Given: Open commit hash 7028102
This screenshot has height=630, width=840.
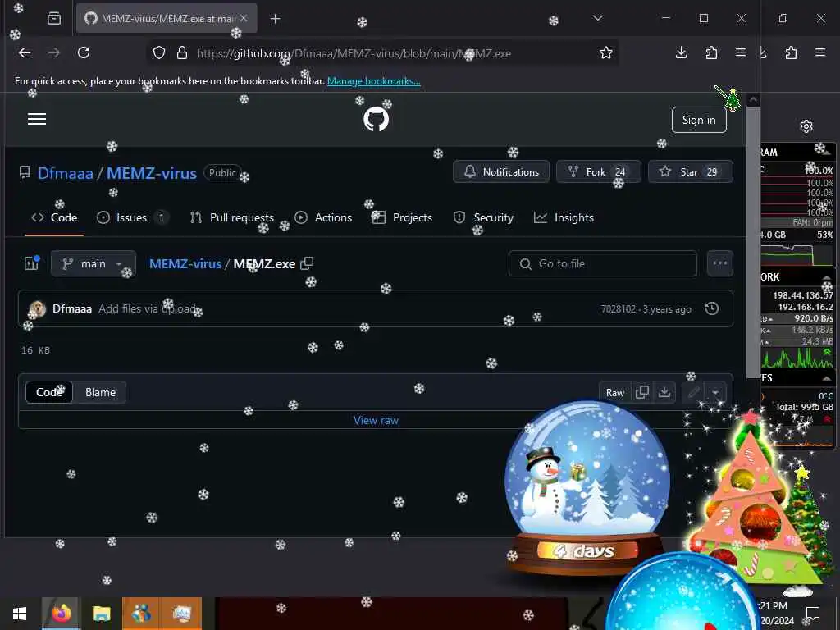Looking at the screenshot, I should 619,309.
